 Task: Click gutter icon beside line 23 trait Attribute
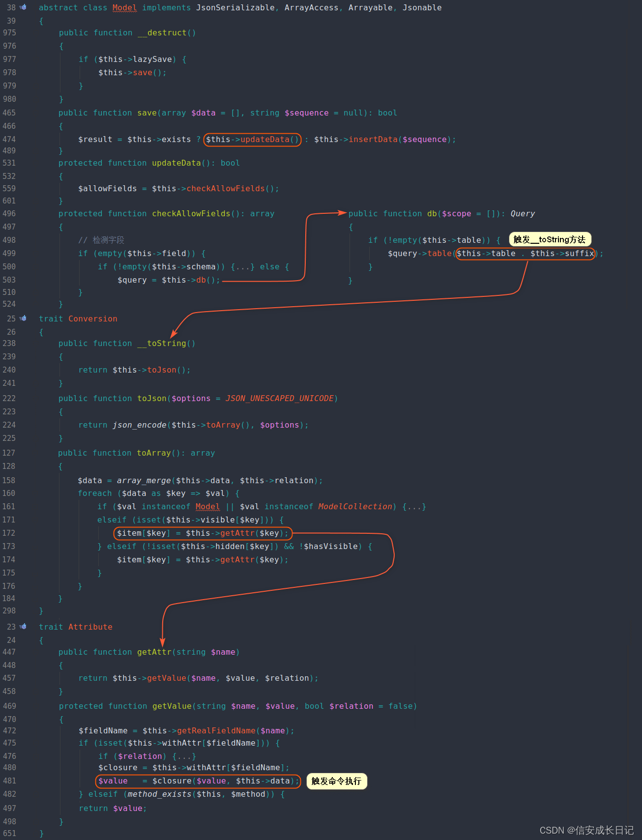click(x=23, y=627)
